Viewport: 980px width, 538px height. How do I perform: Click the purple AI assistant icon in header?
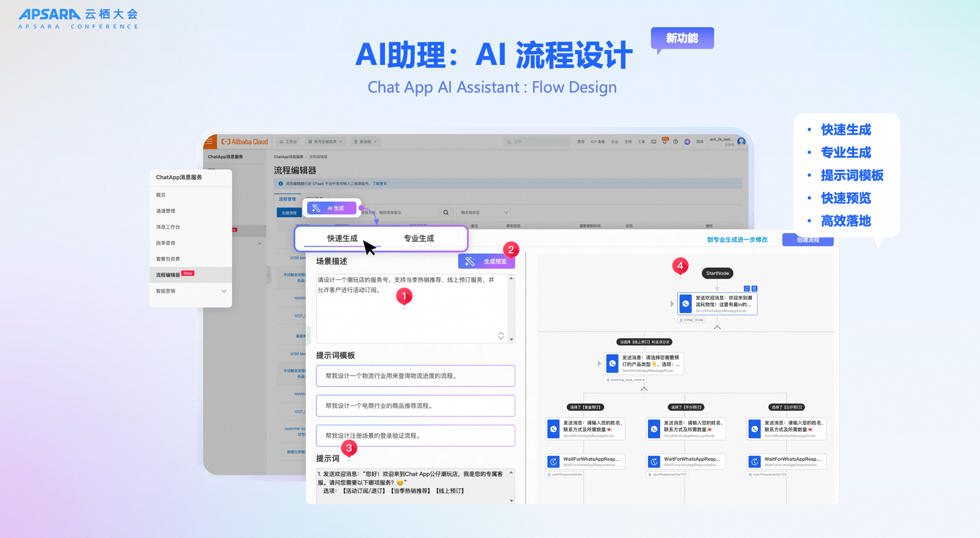(x=687, y=142)
